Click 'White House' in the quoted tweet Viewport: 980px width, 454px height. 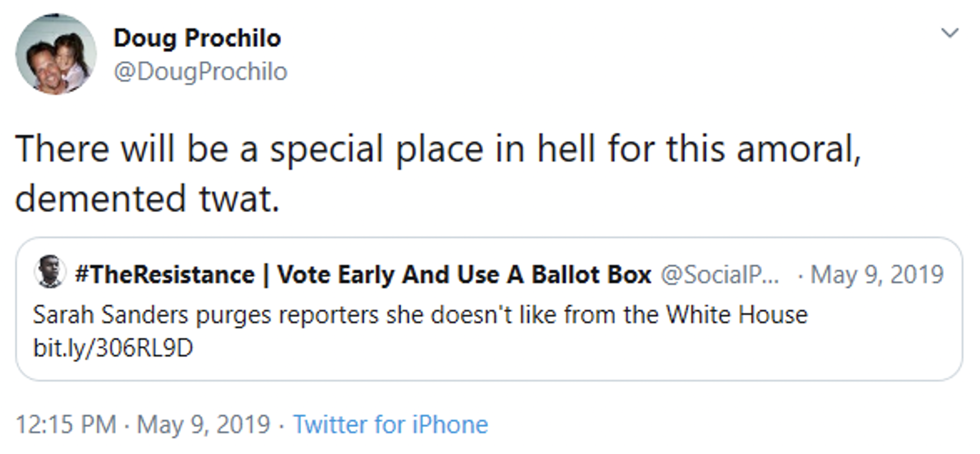click(x=737, y=315)
